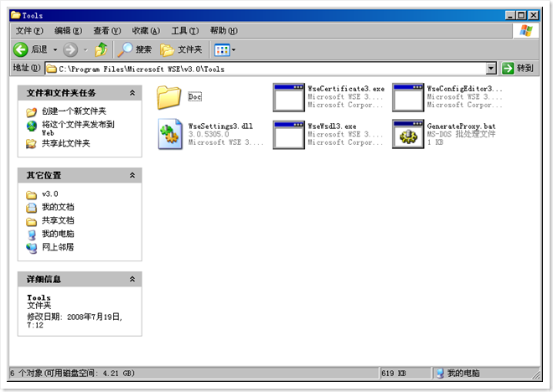Image resolution: width=553 pixels, height=392 pixels.
Task: Open the 搜索 search pane
Action: [x=135, y=49]
